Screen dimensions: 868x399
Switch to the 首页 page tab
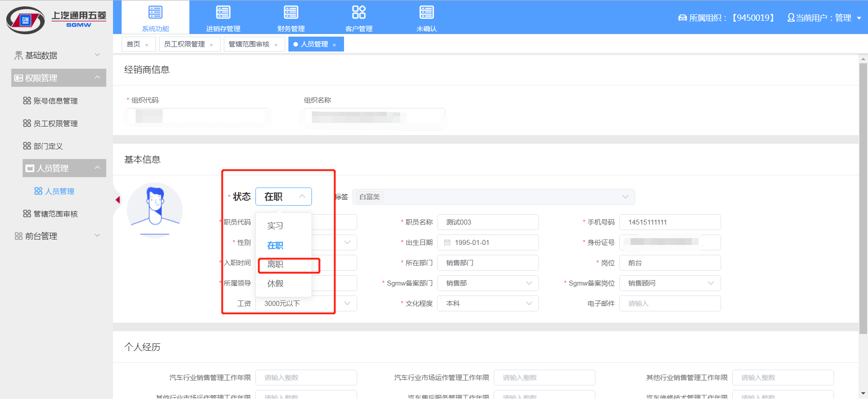tap(133, 44)
